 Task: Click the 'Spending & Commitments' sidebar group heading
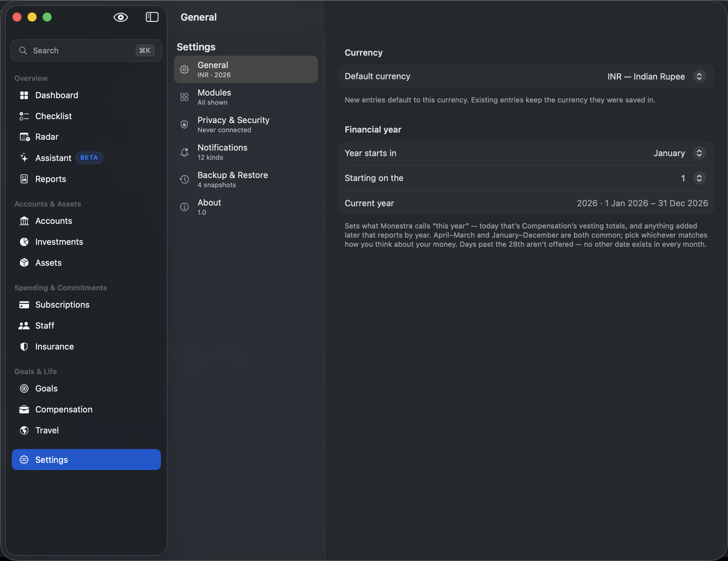(x=61, y=288)
